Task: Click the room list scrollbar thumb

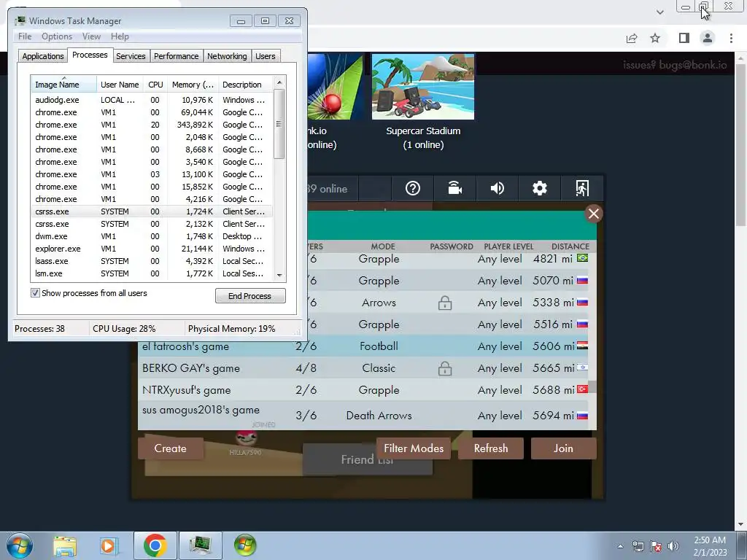Action: click(592, 386)
